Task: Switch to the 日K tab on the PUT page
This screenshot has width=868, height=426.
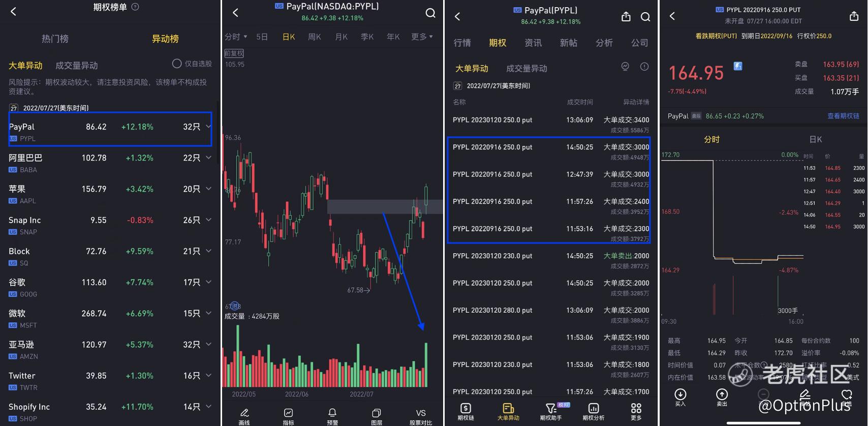Action: 815,139
